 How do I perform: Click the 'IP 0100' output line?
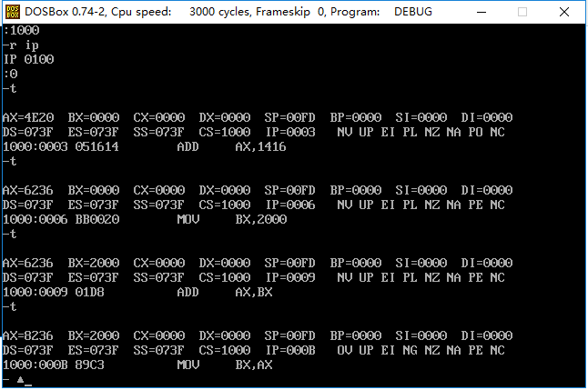(28, 60)
